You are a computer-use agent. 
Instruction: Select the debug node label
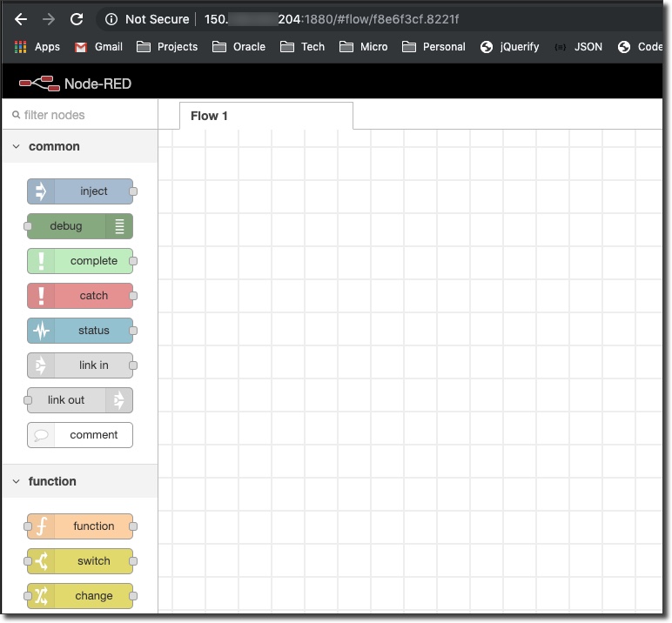point(66,226)
